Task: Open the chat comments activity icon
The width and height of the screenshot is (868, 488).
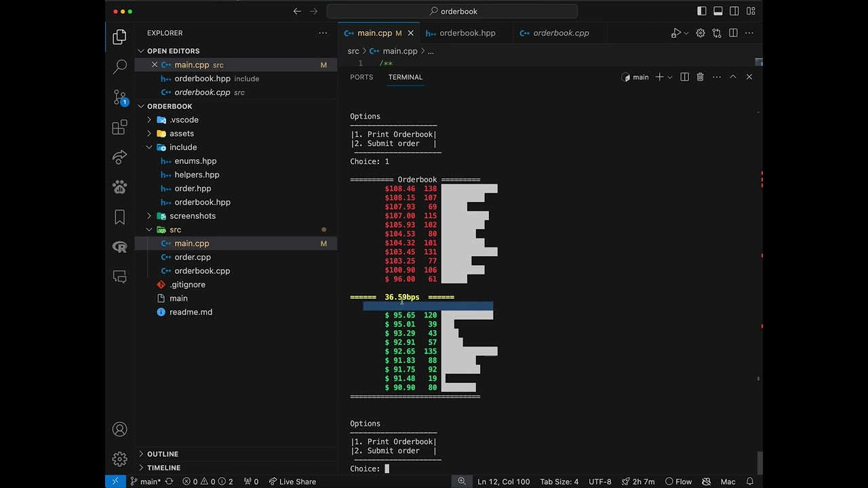Action: click(x=119, y=277)
